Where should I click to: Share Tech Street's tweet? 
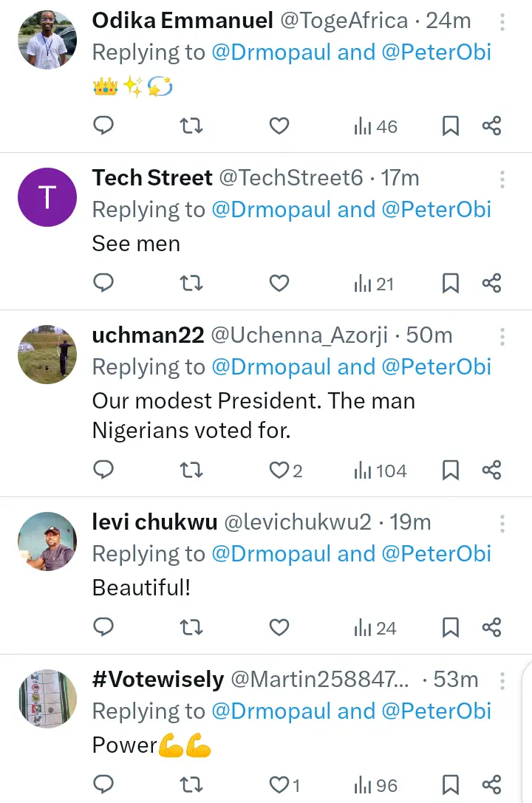492,284
